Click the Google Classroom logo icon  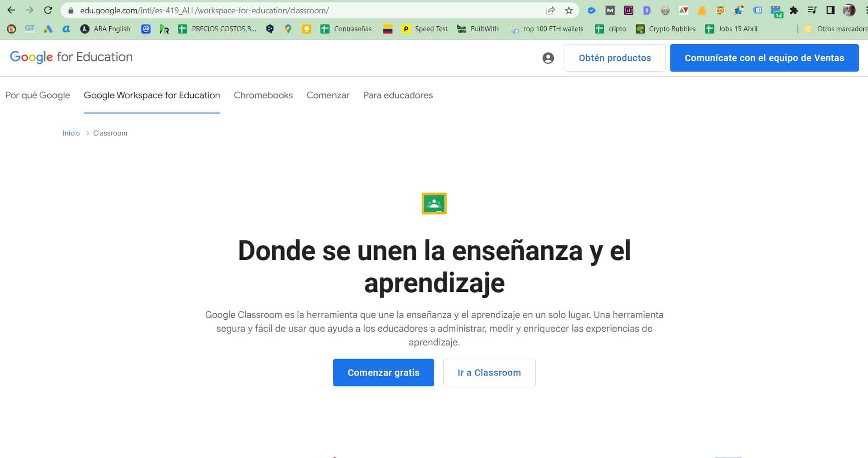tap(434, 204)
